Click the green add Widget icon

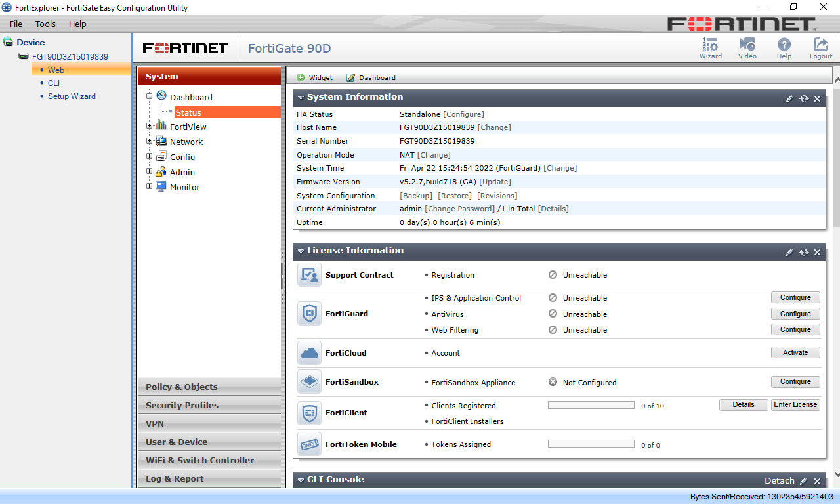pos(301,77)
